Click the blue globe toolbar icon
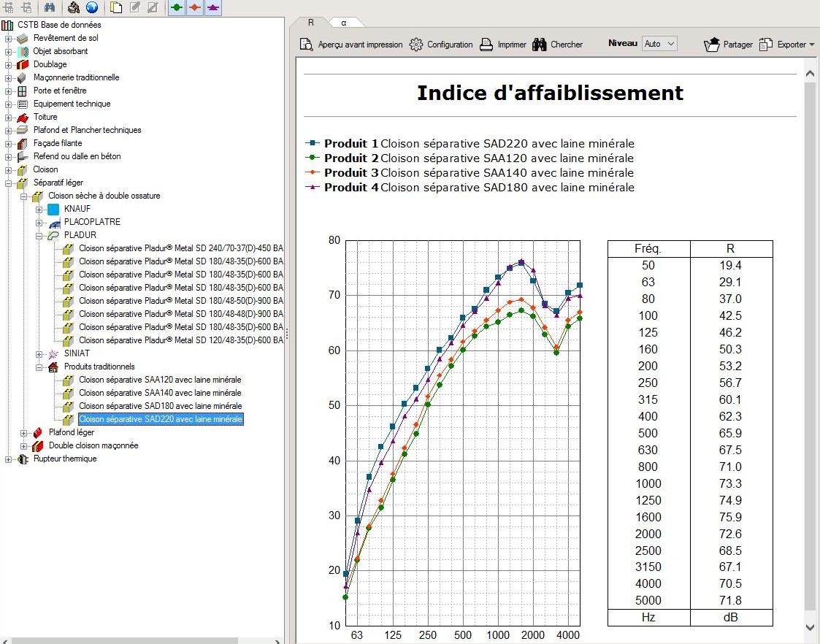This screenshot has height=644, width=820. click(x=91, y=7)
